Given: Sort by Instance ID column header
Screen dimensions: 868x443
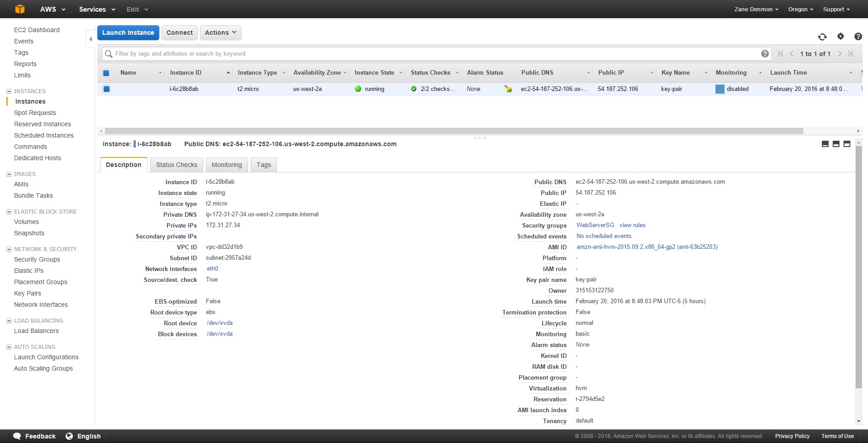Looking at the screenshot, I should [x=199, y=72].
